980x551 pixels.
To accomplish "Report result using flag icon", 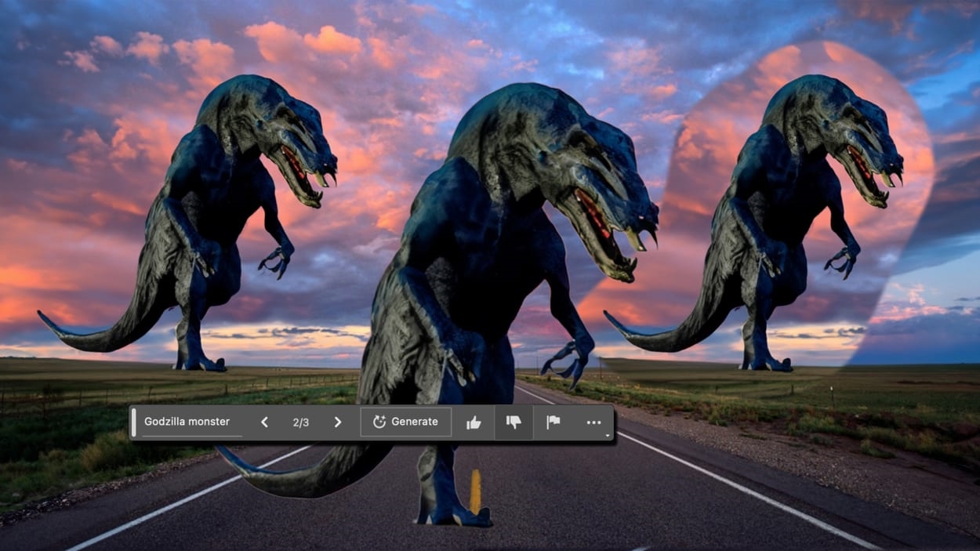I will (554, 422).
